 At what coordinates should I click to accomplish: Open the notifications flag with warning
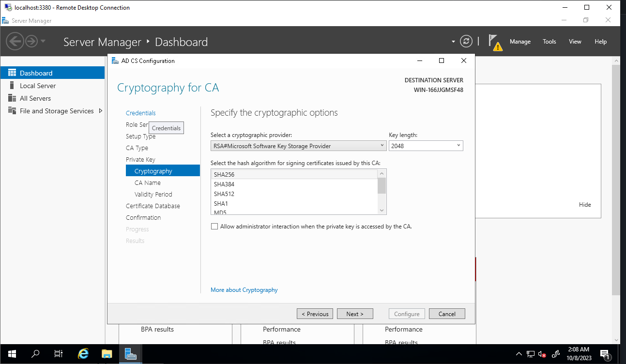(x=494, y=42)
